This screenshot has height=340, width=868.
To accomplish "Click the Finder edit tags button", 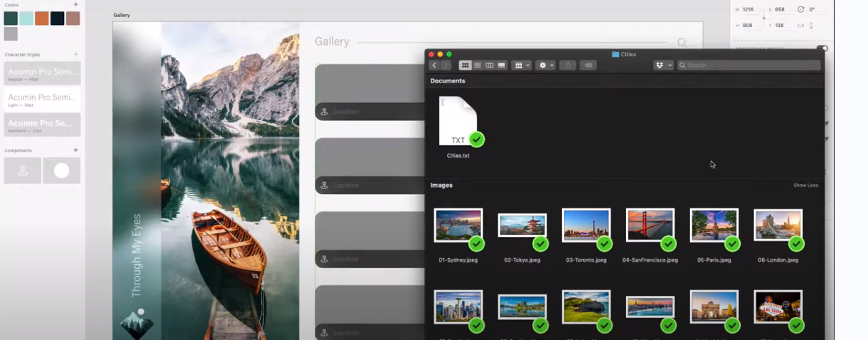I will 587,65.
